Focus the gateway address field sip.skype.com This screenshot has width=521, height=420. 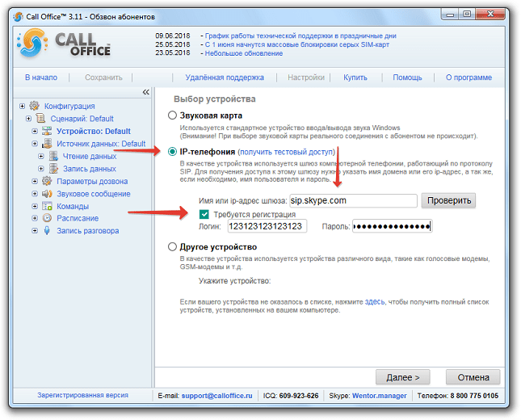353,200
